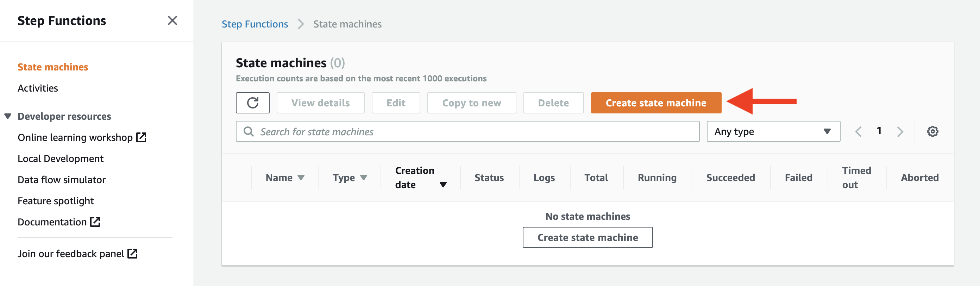This screenshot has width=980, height=286.
Task: Click the Logs column header
Action: click(544, 178)
